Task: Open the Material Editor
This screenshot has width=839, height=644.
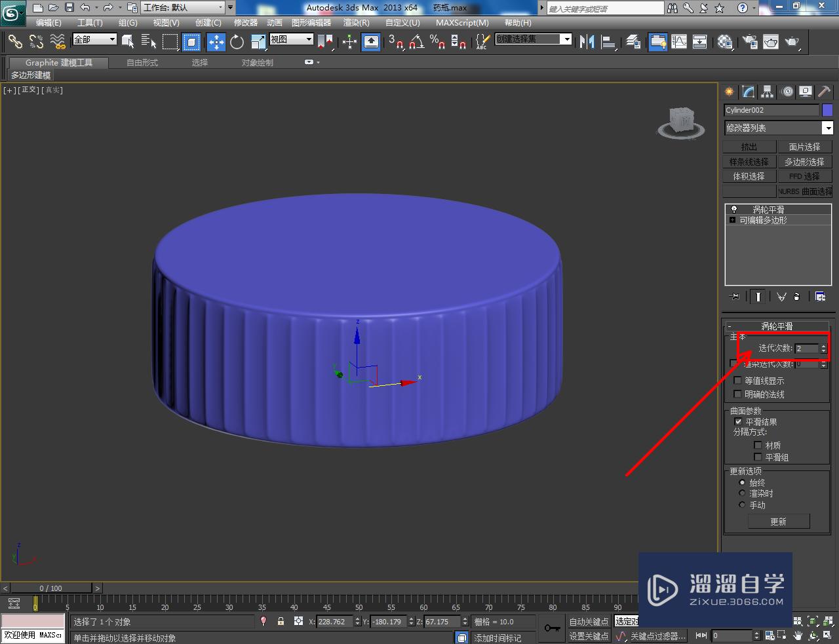Action: [724, 42]
